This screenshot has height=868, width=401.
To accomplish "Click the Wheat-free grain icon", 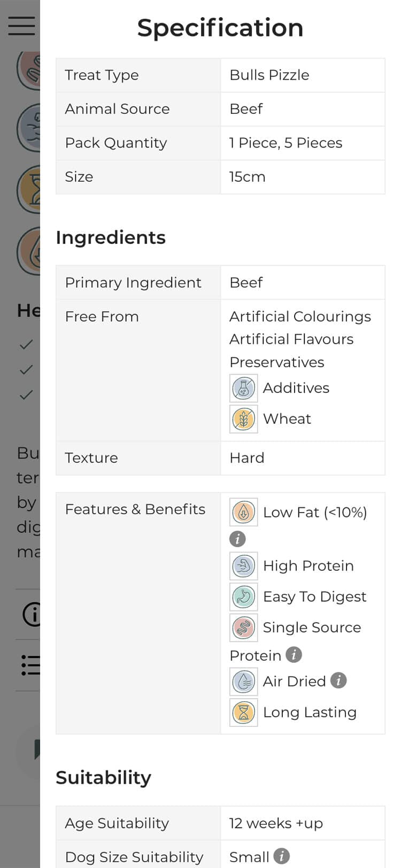I will [x=243, y=420].
